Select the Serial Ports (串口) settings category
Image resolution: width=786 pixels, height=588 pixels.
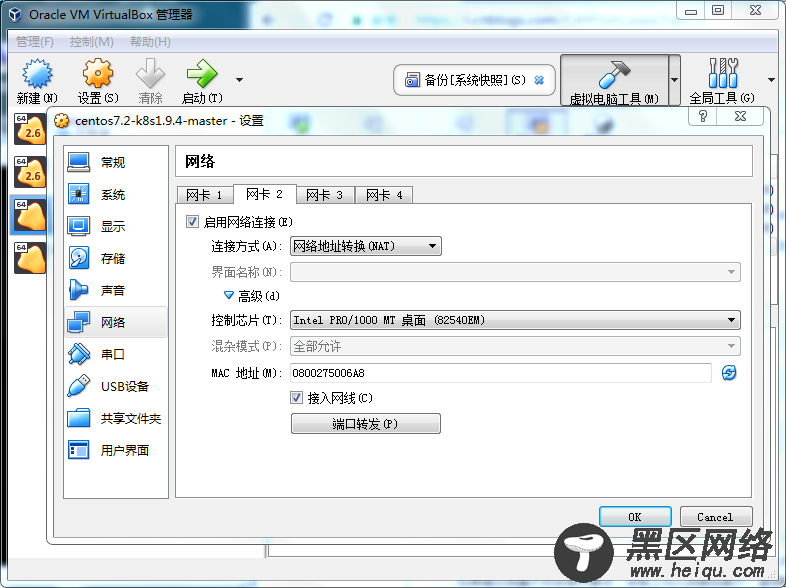click(x=116, y=354)
